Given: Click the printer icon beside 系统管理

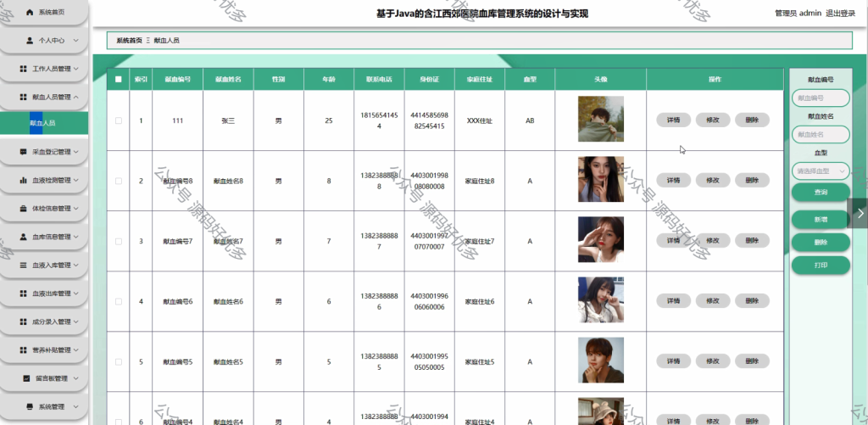Looking at the screenshot, I should coord(30,406).
